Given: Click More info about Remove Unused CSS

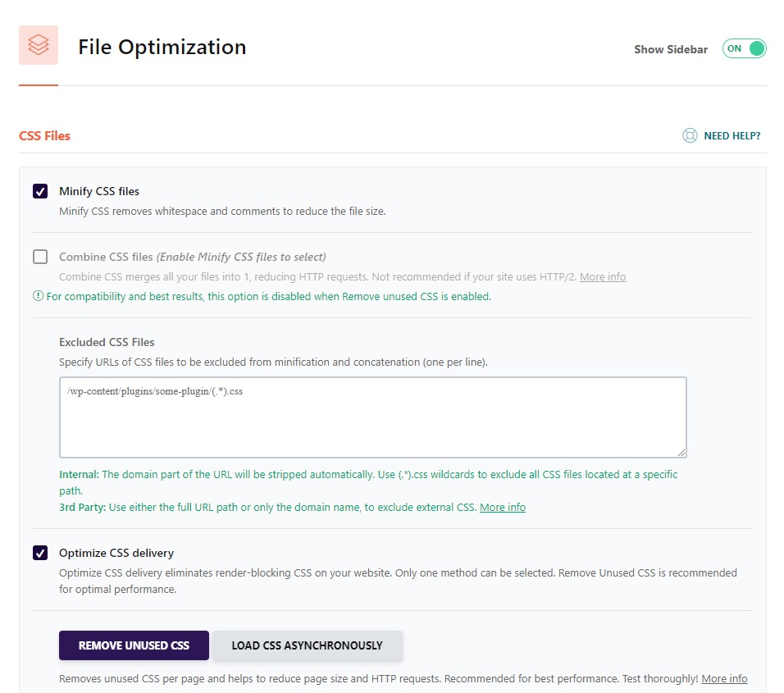Looking at the screenshot, I should tap(724, 678).
